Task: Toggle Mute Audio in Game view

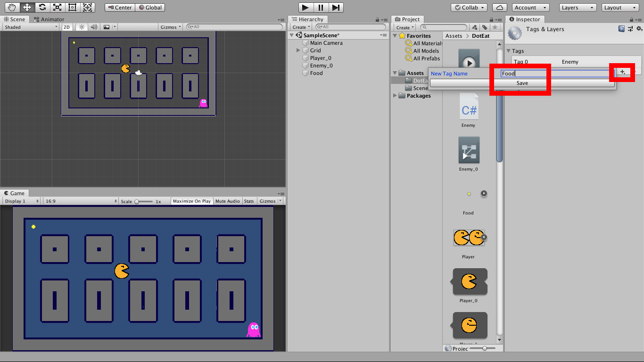Action: pos(228,201)
